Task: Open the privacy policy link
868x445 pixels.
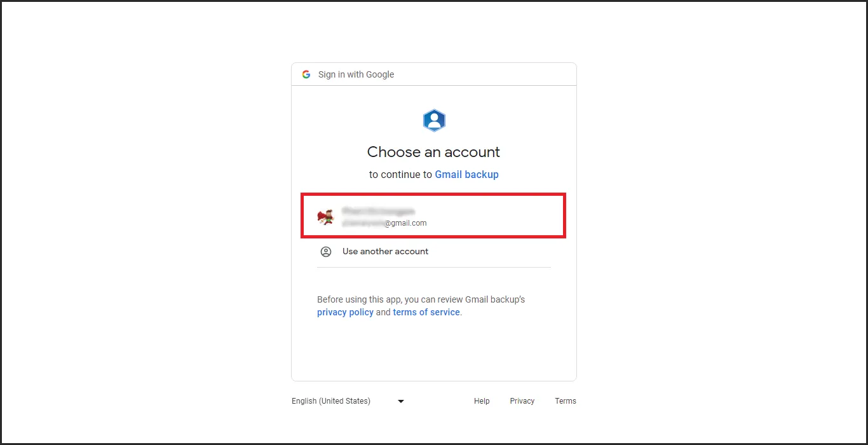Action: coord(345,312)
